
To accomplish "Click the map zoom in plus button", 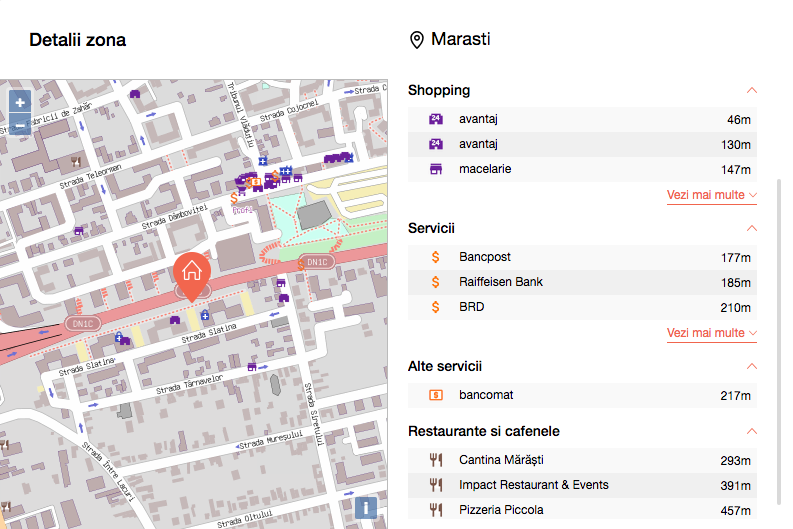I will coord(20,102).
